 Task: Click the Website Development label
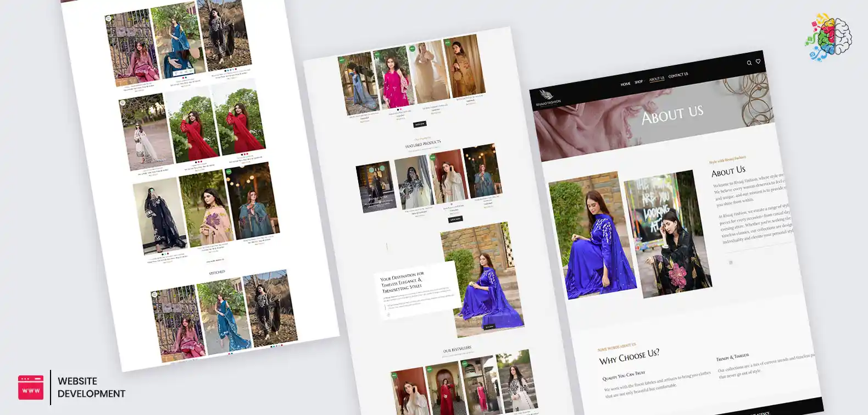[91, 388]
